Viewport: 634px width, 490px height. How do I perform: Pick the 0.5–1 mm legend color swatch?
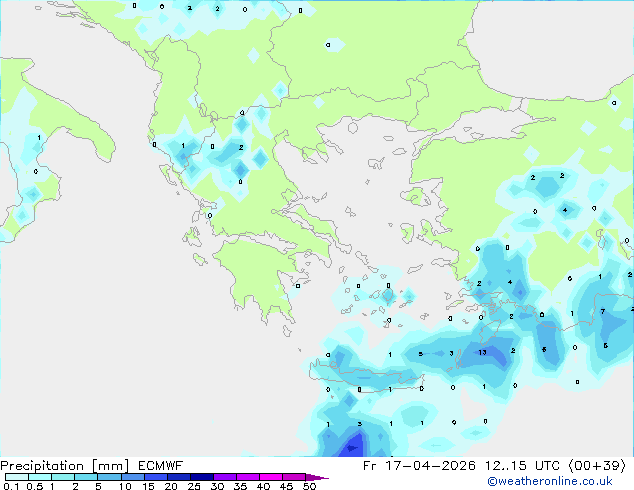(x=40, y=477)
